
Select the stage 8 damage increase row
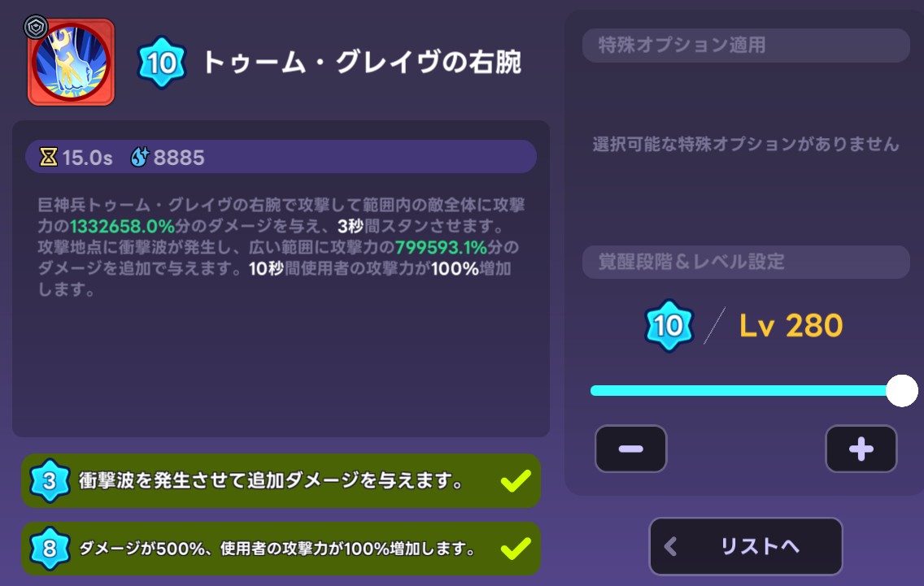pyautogui.click(x=281, y=549)
